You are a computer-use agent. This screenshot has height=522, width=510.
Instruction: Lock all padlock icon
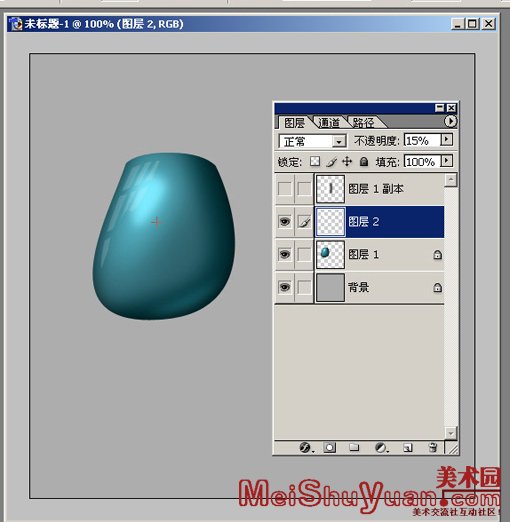pos(364,162)
